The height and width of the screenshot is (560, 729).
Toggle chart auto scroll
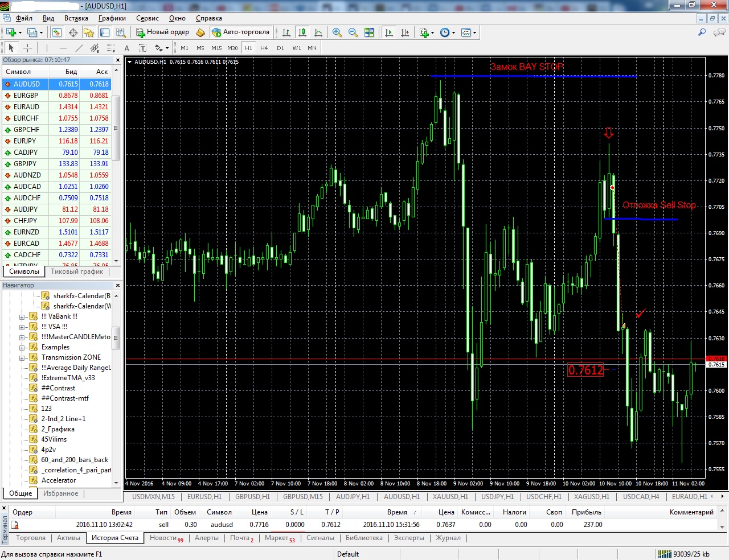pos(389,32)
